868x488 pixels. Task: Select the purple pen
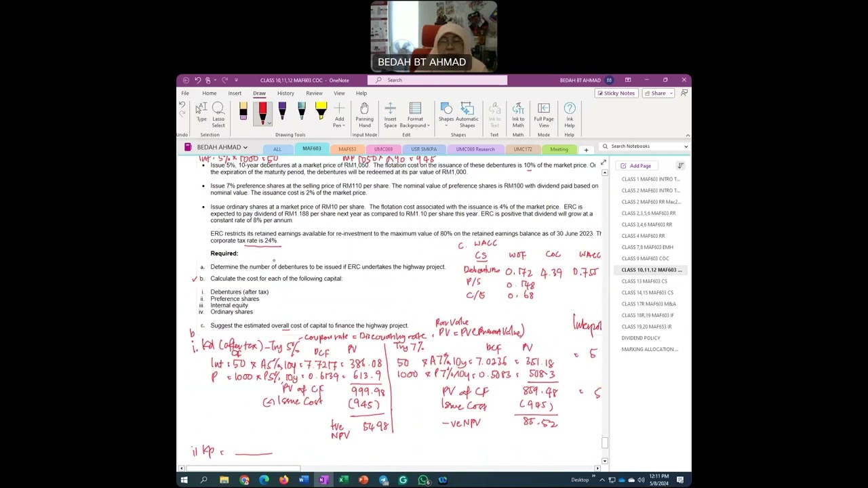[x=282, y=113]
